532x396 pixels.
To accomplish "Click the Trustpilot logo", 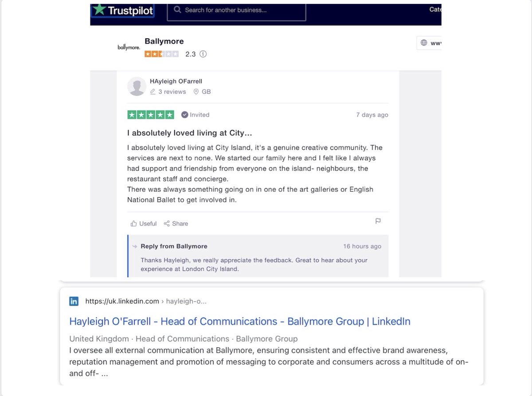I will pos(122,10).
